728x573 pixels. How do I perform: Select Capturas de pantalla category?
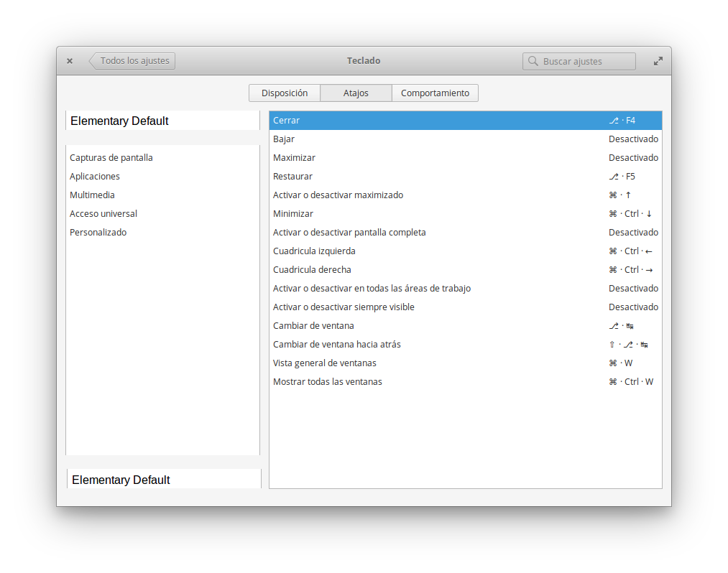(x=163, y=158)
